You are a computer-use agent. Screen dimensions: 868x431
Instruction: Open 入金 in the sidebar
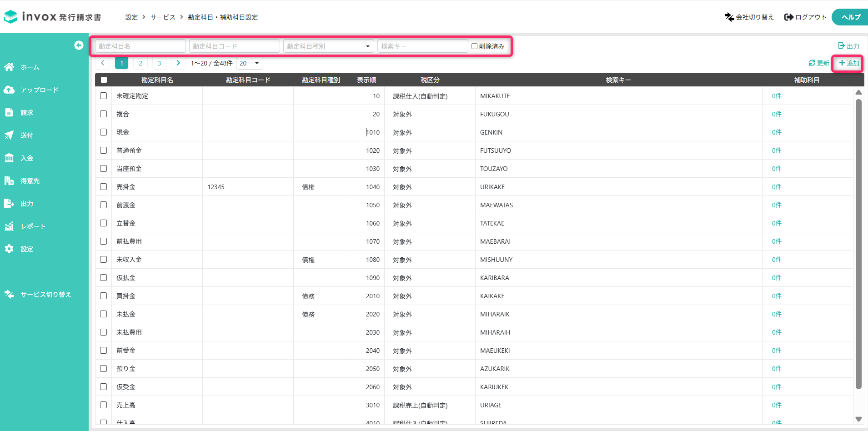19,158
